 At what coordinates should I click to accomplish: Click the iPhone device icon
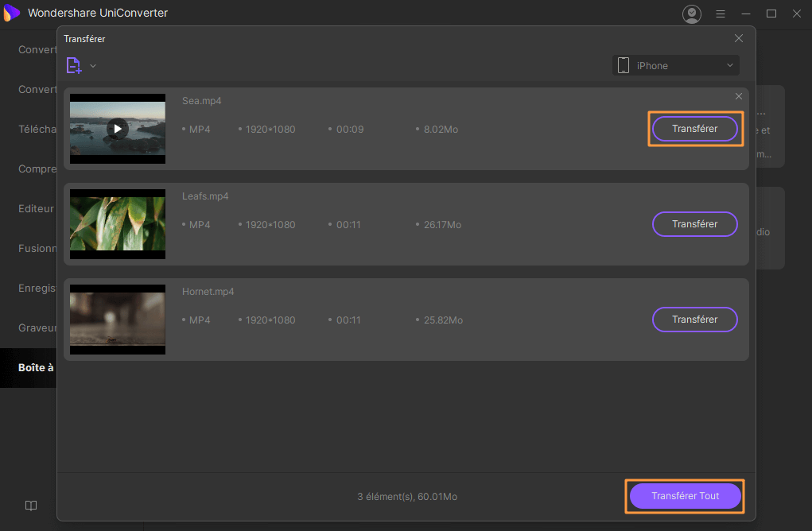(x=624, y=65)
